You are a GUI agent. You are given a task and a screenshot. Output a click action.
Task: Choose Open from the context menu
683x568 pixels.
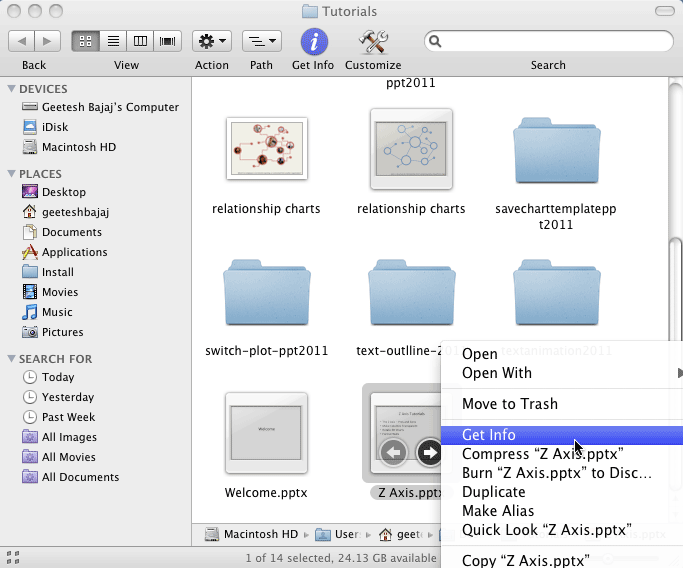coord(562,354)
